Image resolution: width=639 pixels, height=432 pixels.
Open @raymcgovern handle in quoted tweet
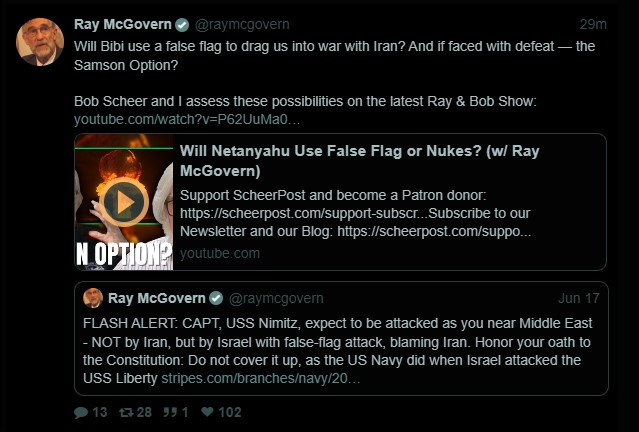pyautogui.click(x=276, y=298)
